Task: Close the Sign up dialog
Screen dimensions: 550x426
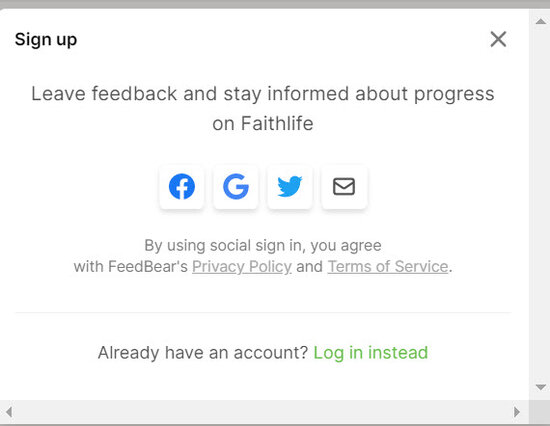Action: click(498, 39)
